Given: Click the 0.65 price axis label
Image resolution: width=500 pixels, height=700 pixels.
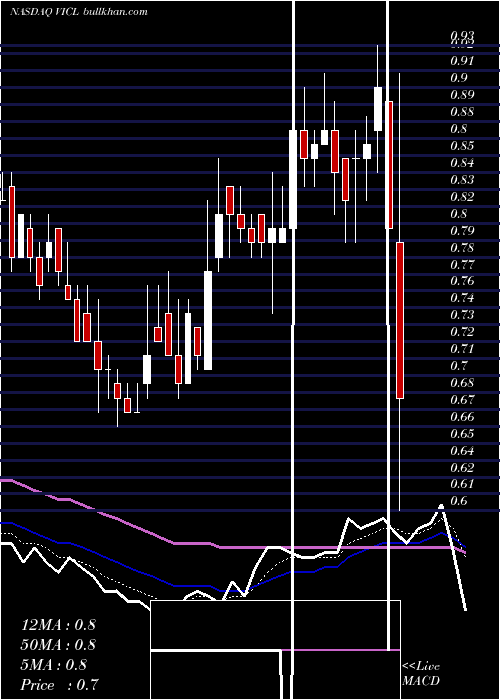Looking at the screenshot, I should pyautogui.click(x=462, y=433).
